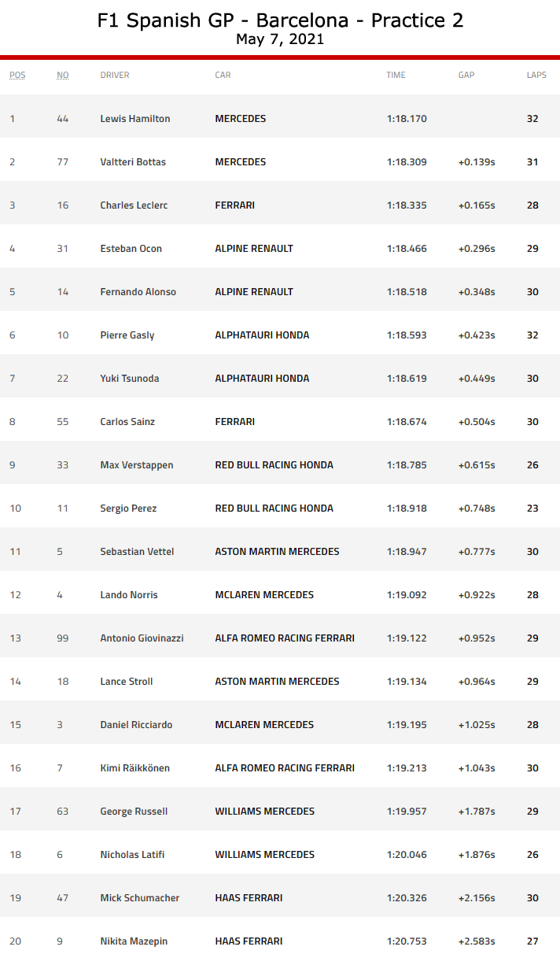Open Fernando Alonso's row
Image resolution: width=560 pixels, height=954 pixels.
[138, 292]
